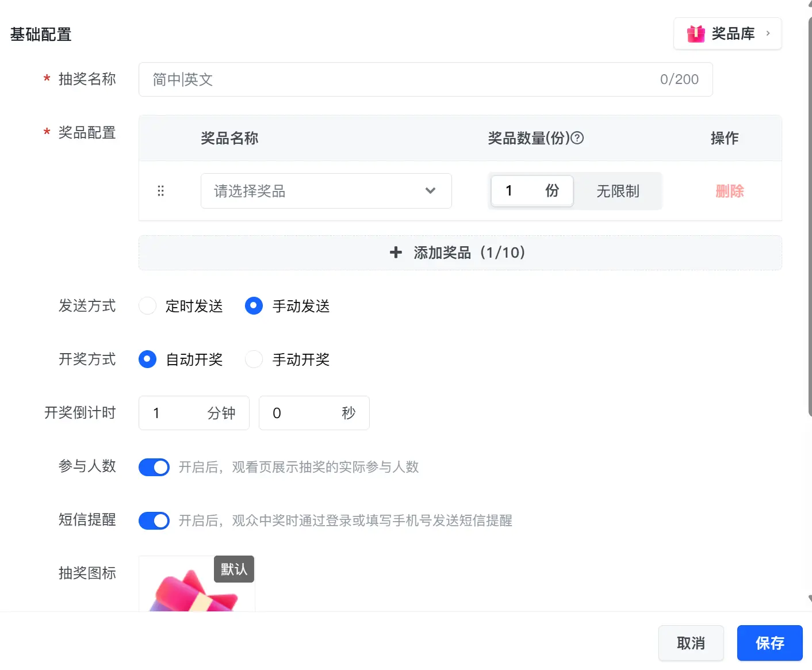Switch prize quantity to 无限制
812x670 pixels.
coord(618,191)
